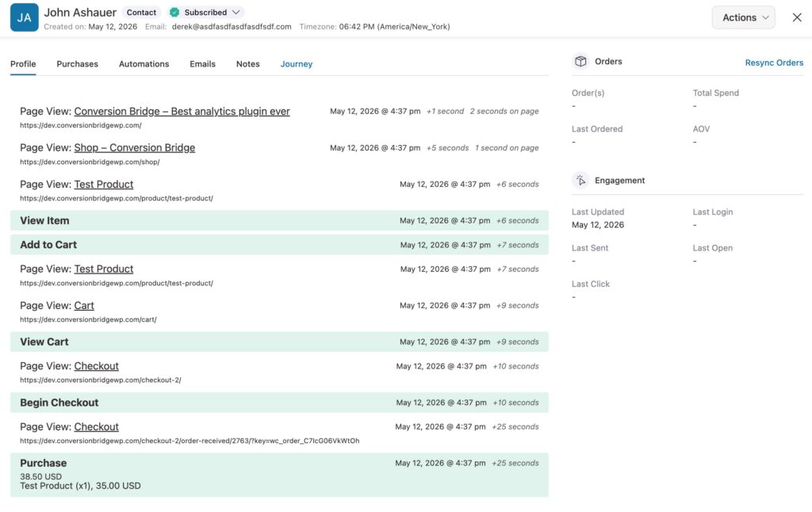Click the Engagement cursor icon
The height and width of the screenshot is (512, 812).
580,180
